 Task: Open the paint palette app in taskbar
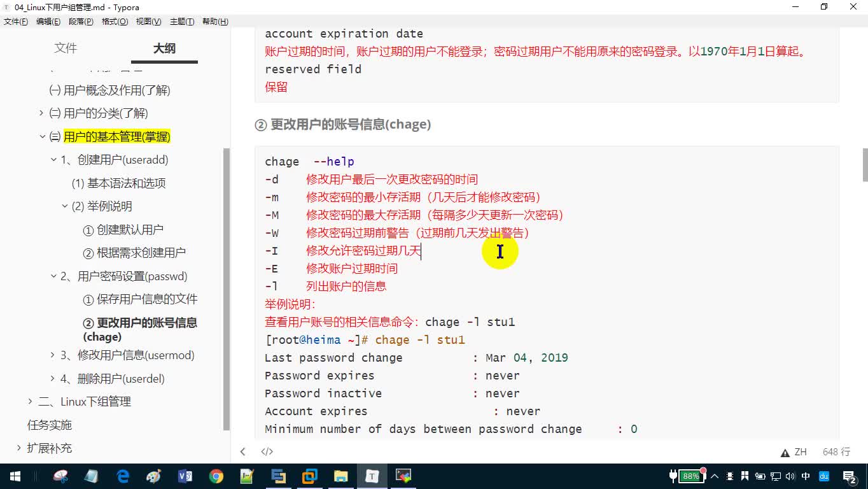coord(154,476)
